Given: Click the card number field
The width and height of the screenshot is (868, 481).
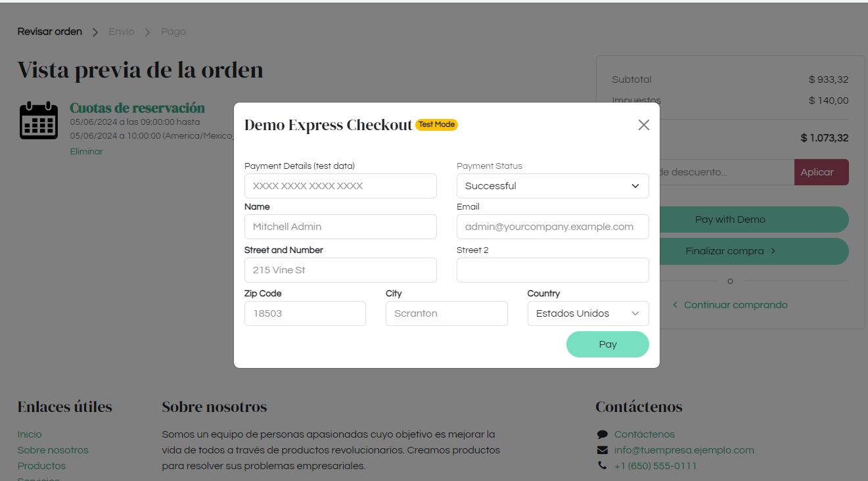Looking at the screenshot, I should click(340, 186).
